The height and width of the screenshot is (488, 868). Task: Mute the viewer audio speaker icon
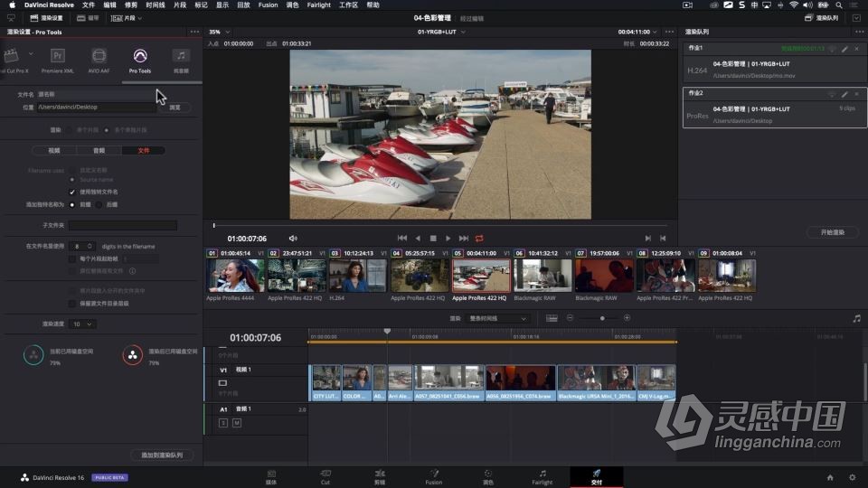pos(293,239)
